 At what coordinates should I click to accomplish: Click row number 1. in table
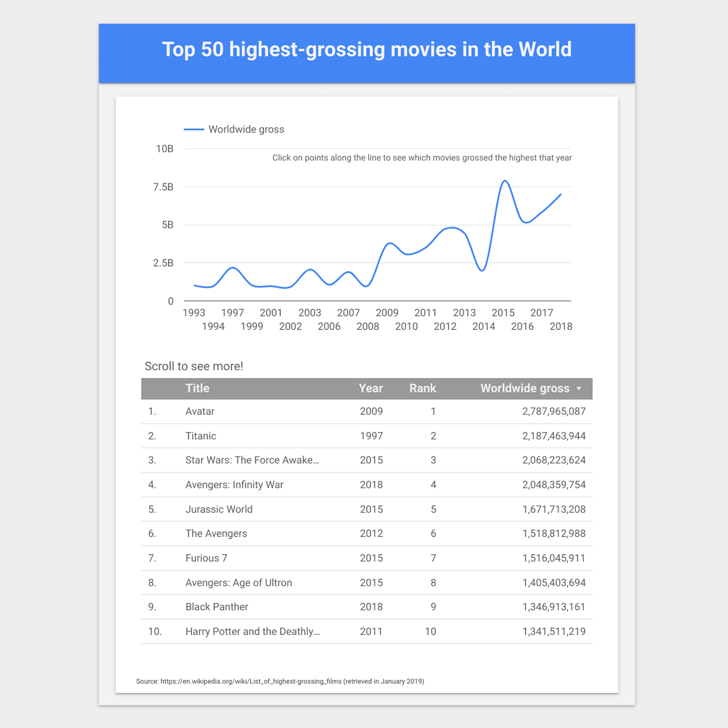click(x=152, y=411)
